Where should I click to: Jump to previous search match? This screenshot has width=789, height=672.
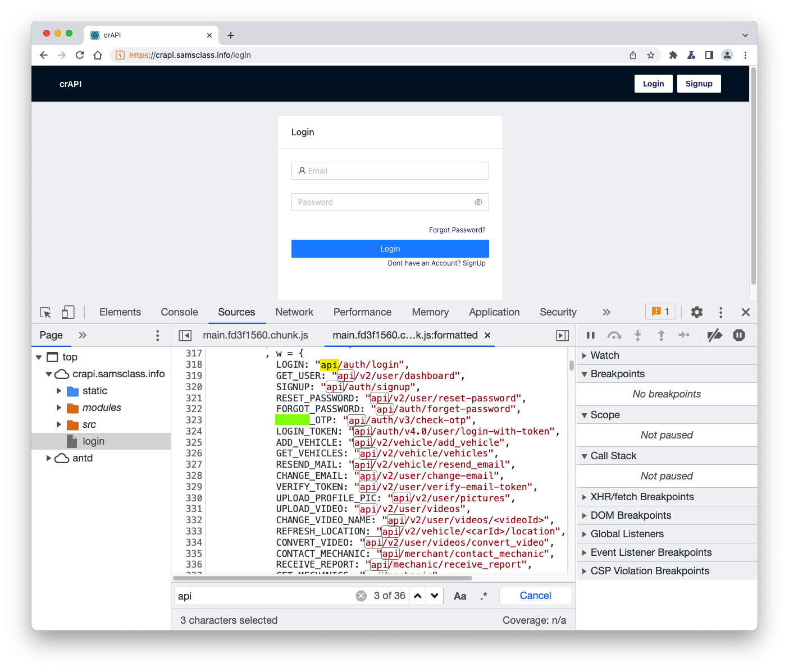tap(418, 596)
